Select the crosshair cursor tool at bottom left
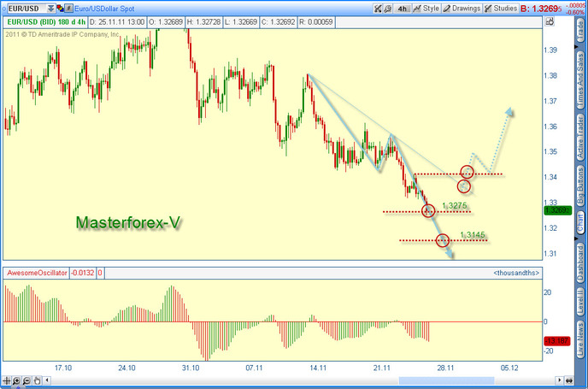 [x=8, y=380]
